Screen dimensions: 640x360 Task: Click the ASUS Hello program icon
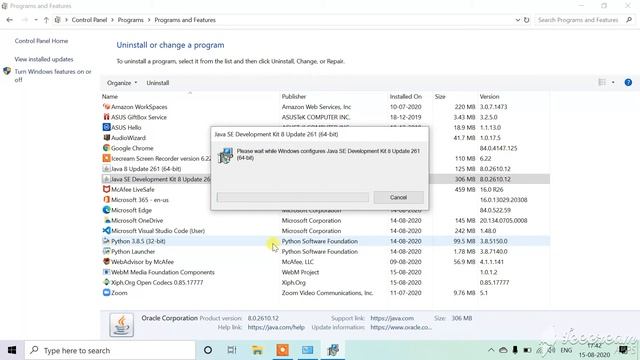107,127
